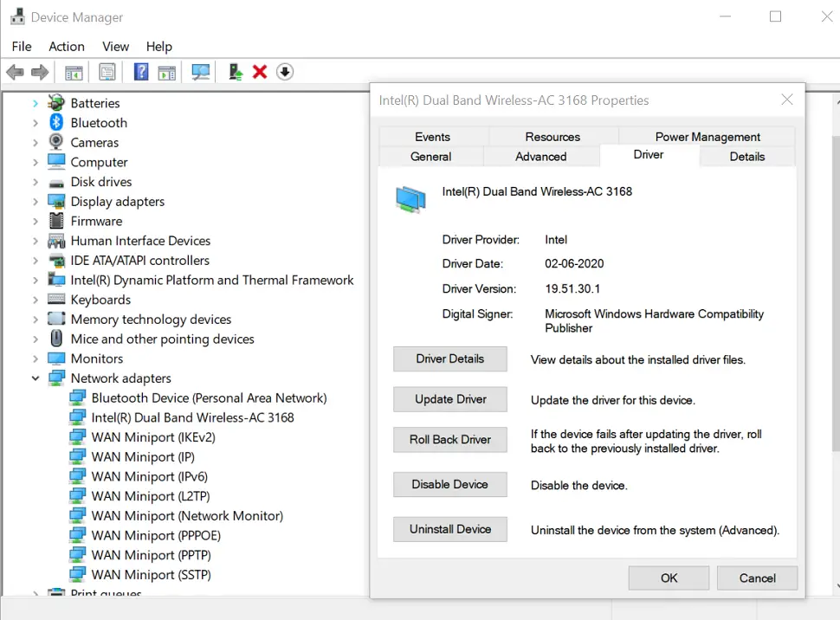Click the Mice and pointing devices icon
The height and width of the screenshot is (620, 840).
[x=56, y=338]
